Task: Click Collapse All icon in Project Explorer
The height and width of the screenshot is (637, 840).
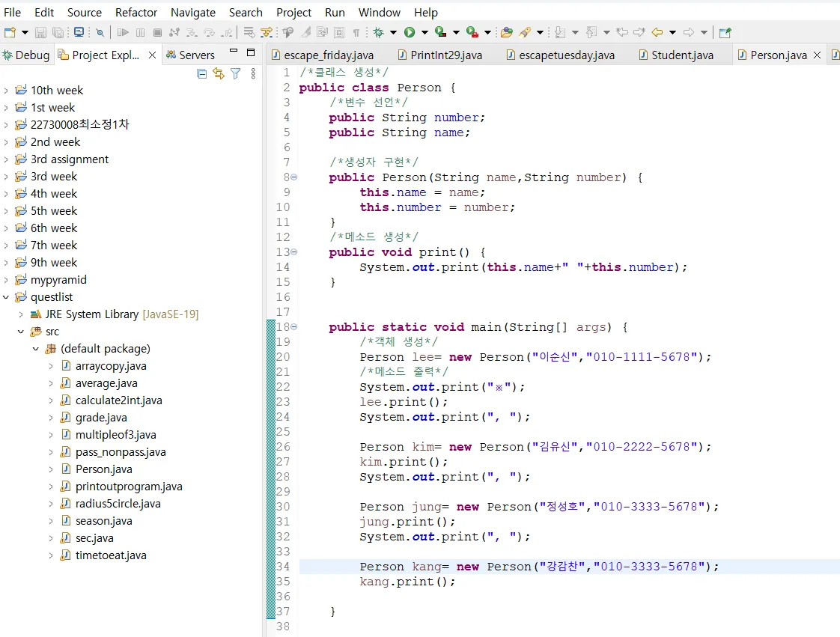Action: [201, 73]
